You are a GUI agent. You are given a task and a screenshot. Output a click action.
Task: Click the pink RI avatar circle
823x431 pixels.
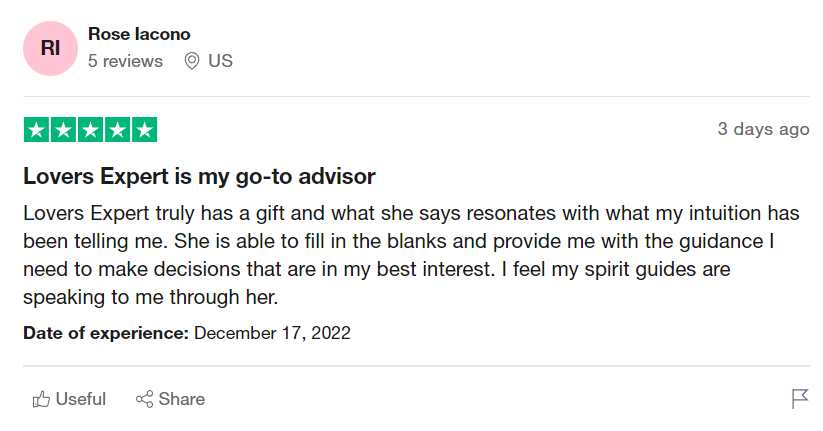[x=50, y=48]
